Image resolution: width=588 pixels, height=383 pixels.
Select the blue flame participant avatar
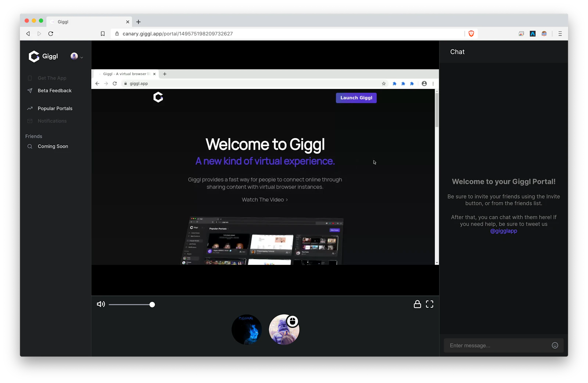(247, 330)
